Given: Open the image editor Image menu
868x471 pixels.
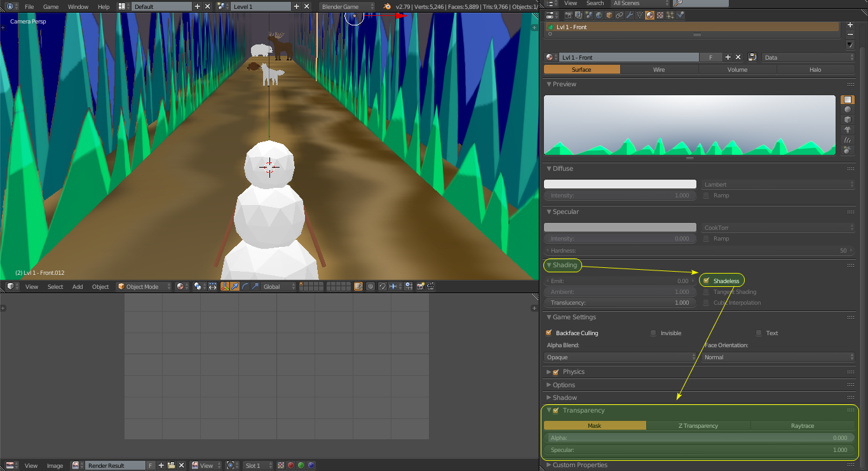Looking at the screenshot, I should click(55, 465).
